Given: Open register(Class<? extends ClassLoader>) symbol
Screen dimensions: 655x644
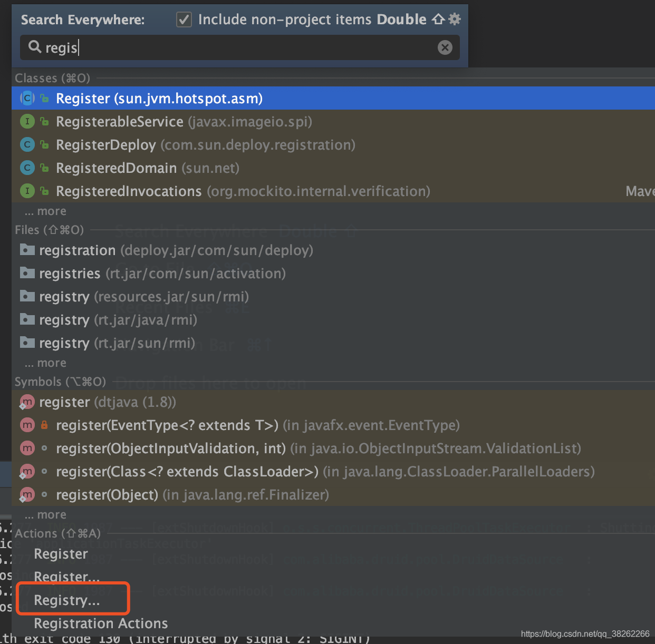Looking at the screenshot, I should (x=333, y=471).
